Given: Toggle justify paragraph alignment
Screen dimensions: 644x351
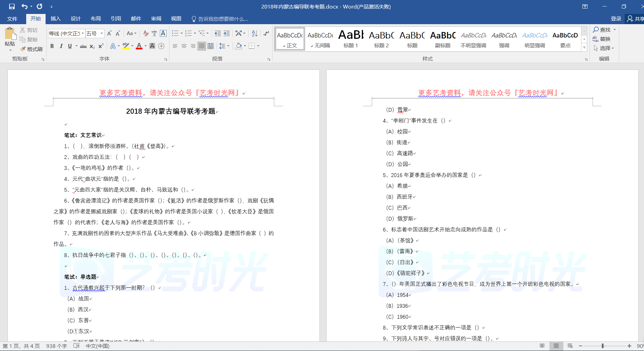Looking at the screenshot, I should coord(202,46).
